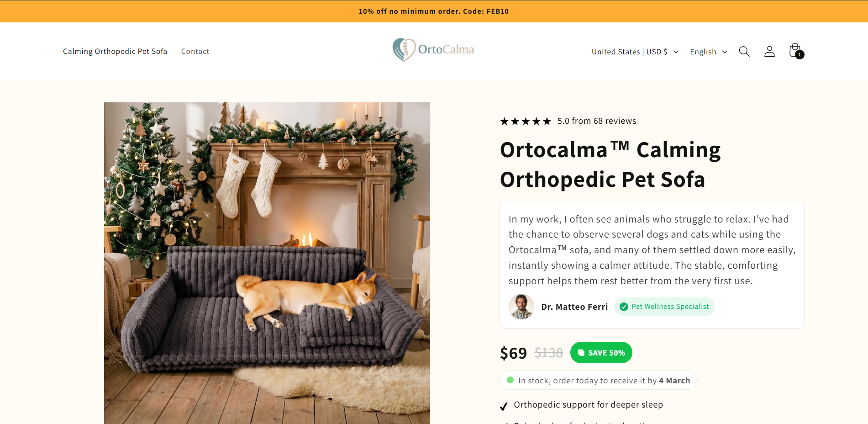Click the Pet Wellness Specialist badge label
Screen dimensions: 868x424
coord(670,307)
